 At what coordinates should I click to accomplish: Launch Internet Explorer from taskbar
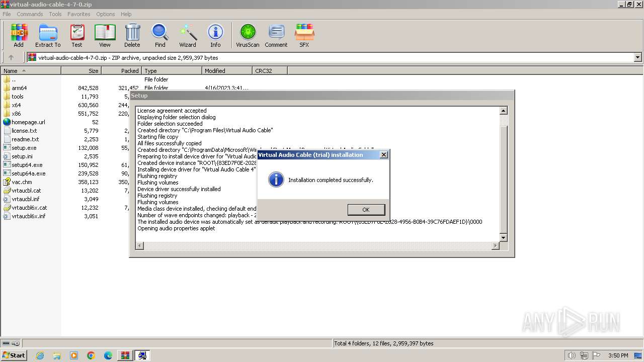point(40,355)
